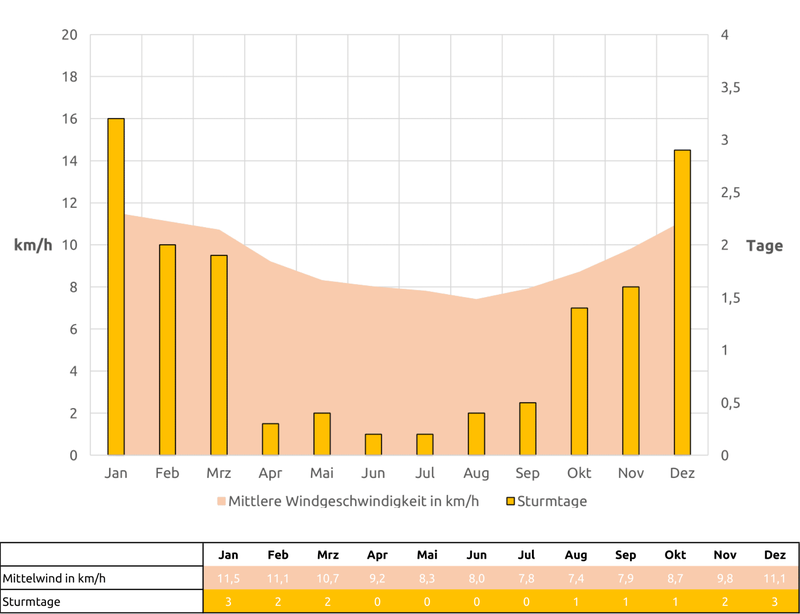800x614 pixels.
Task: Click the 'Aug' column header in table
Action: 575,554
